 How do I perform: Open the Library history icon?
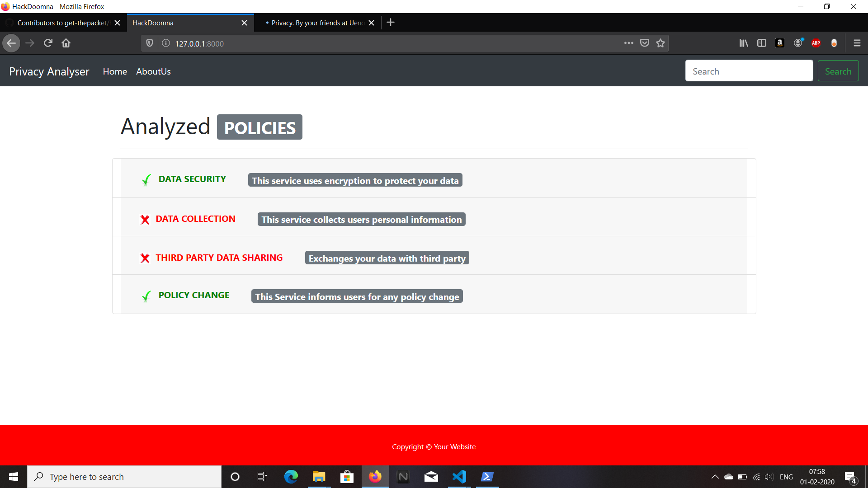coord(744,43)
